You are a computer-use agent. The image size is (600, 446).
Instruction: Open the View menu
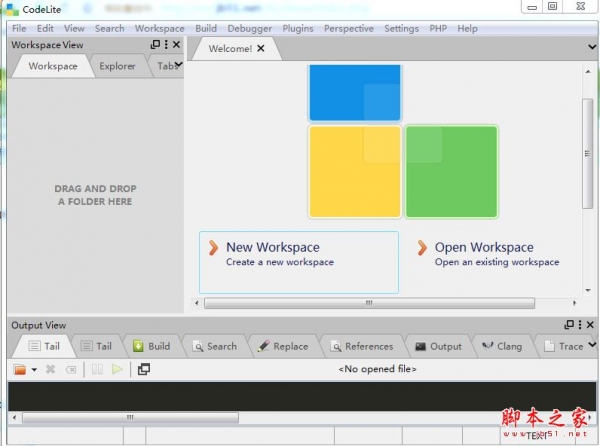[x=74, y=29]
